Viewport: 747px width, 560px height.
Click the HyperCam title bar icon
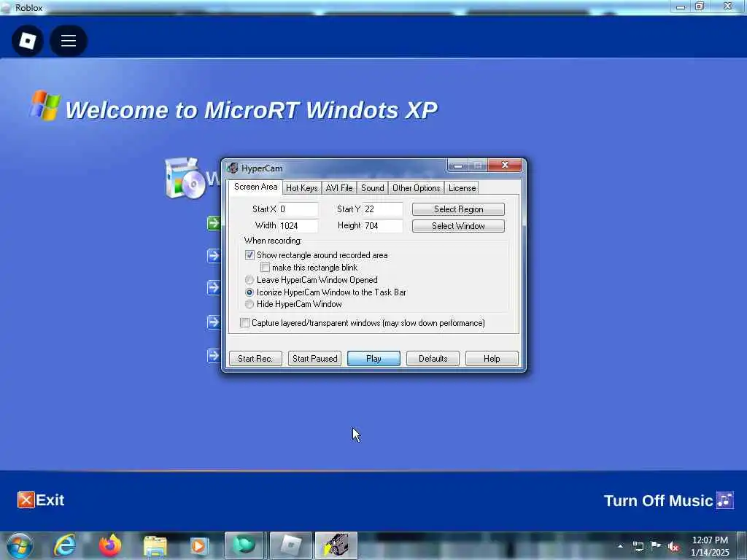[x=233, y=168]
